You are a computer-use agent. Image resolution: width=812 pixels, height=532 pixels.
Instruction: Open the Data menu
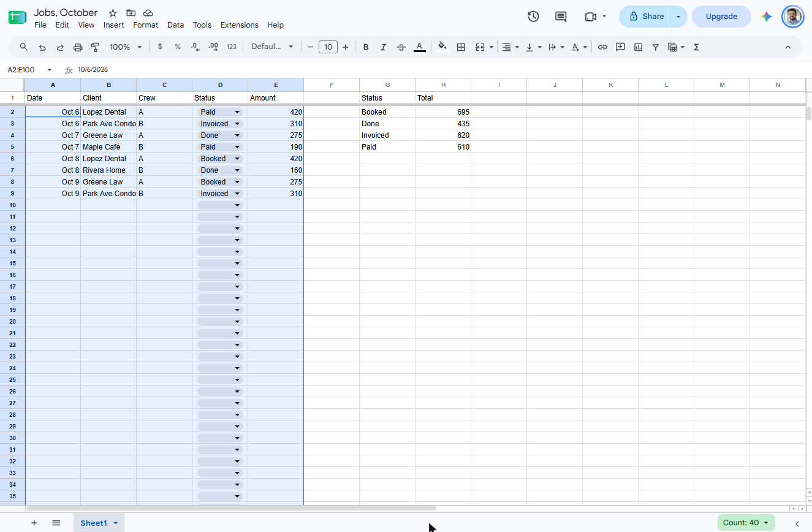[175, 25]
